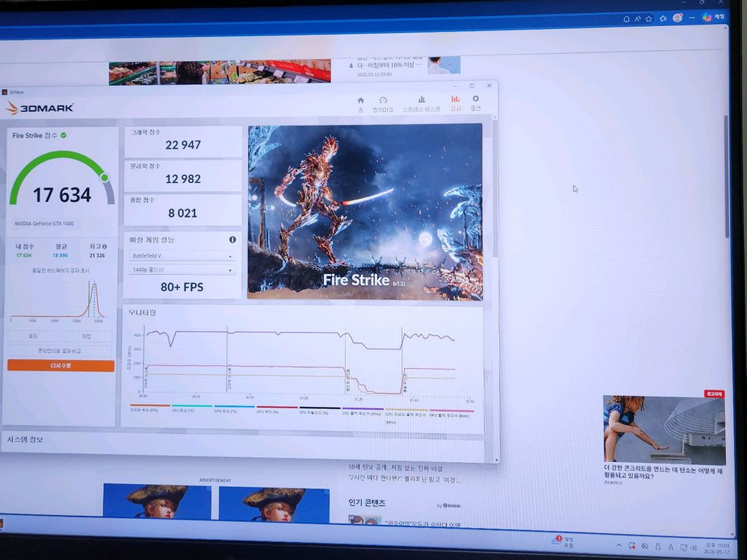Screen dimensions: 747x560
Task: Click the browser notification bell icon
Action: click(x=627, y=19)
